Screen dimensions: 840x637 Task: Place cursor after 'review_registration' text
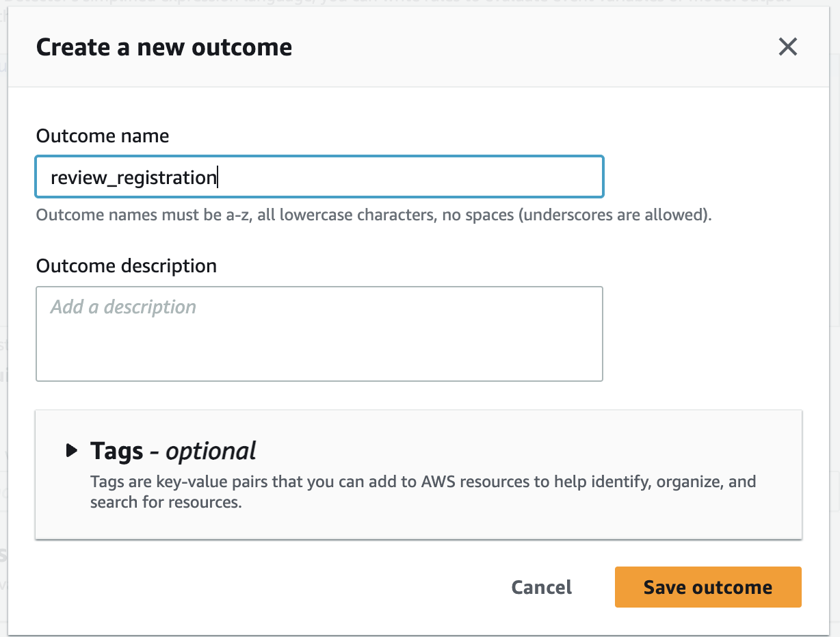point(217,178)
